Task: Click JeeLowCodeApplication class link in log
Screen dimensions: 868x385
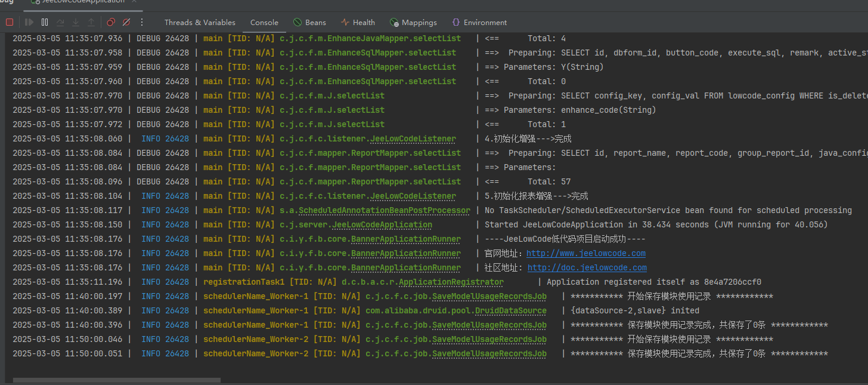Action: (x=382, y=225)
